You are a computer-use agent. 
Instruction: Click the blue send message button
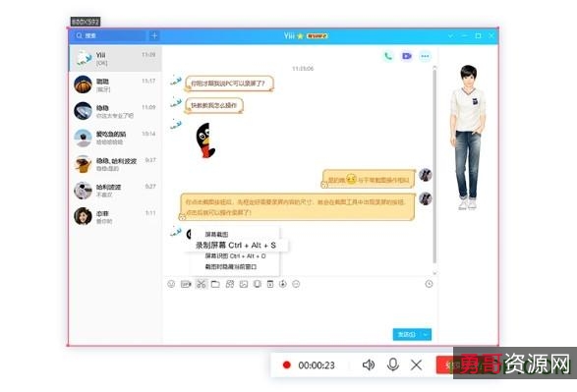[407, 334]
